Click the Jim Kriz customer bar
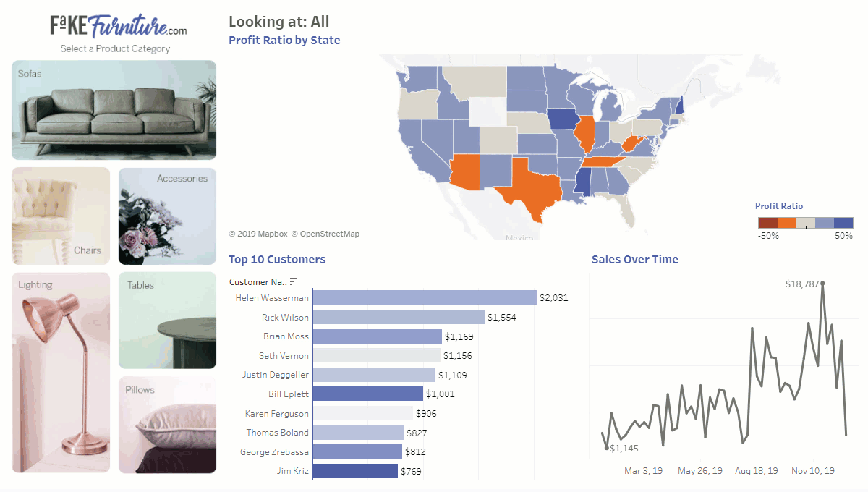The image size is (868, 492). click(x=355, y=471)
